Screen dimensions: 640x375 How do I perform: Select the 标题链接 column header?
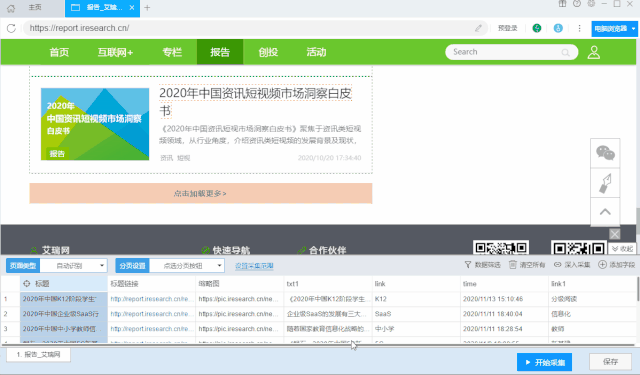152,284
